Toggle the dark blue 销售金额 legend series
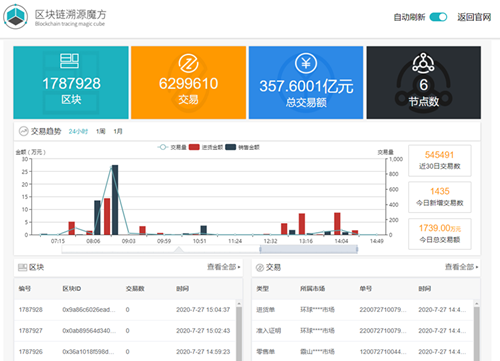 [x=242, y=147]
